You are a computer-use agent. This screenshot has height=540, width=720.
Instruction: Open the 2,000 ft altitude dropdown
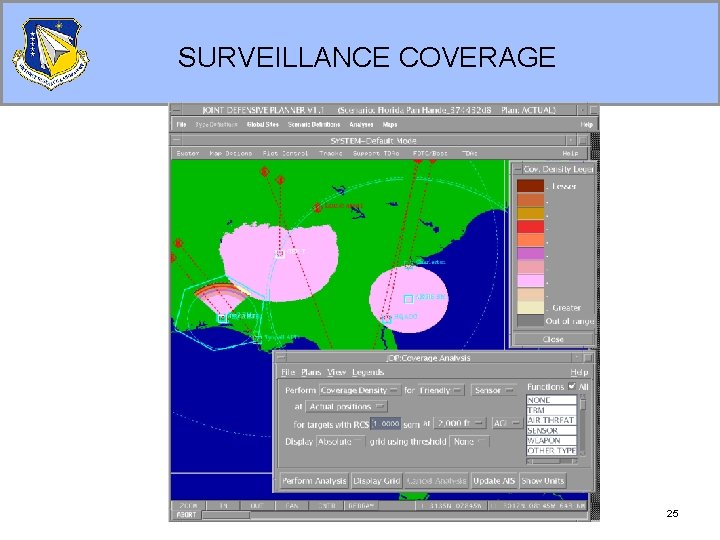459,423
